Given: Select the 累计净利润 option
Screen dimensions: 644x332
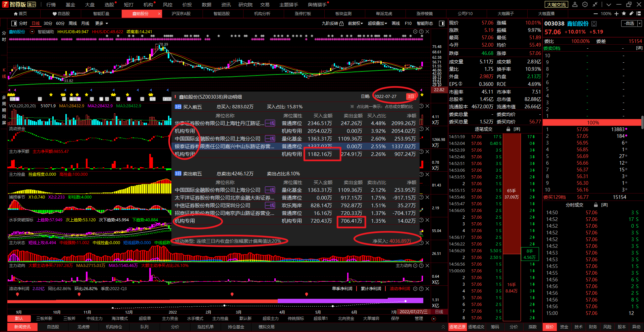Looking at the screenshot, I should pyautogui.click(x=371, y=289).
